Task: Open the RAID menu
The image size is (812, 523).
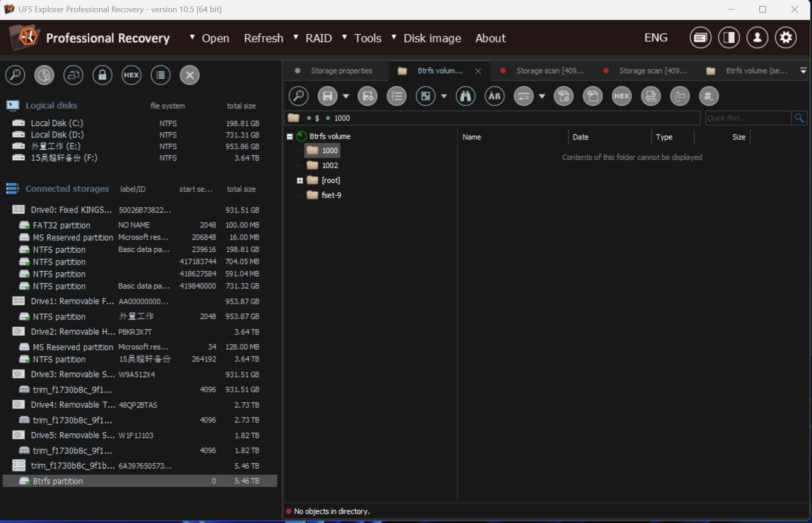Action: click(319, 38)
